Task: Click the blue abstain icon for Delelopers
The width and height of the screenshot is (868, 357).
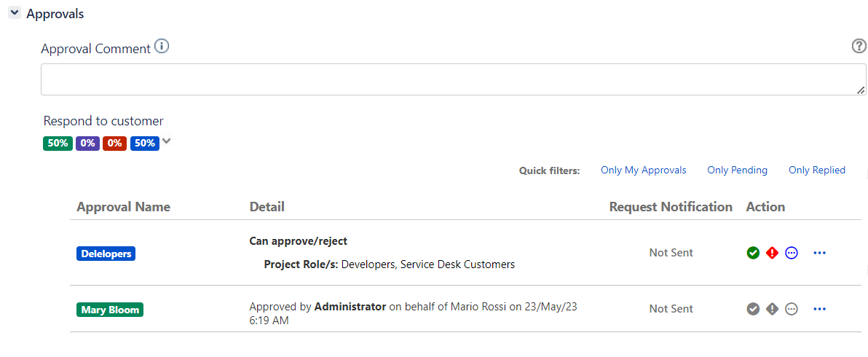Action: (792, 253)
